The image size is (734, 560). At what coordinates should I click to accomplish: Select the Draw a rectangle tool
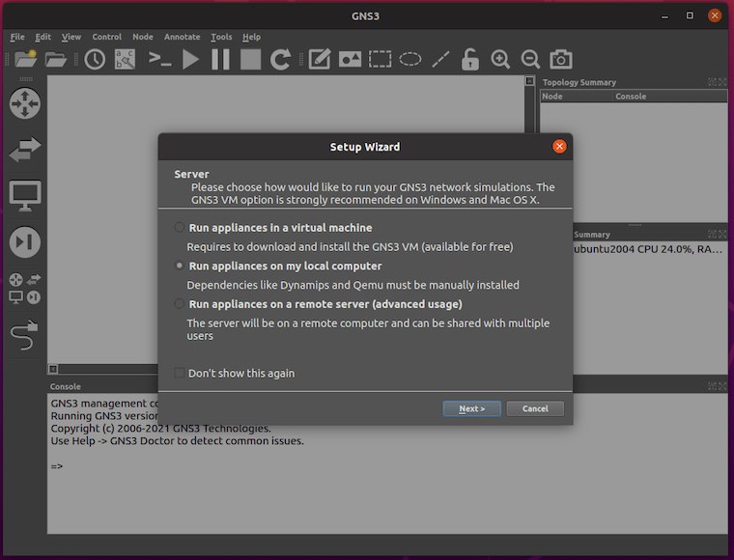point(380,60)
